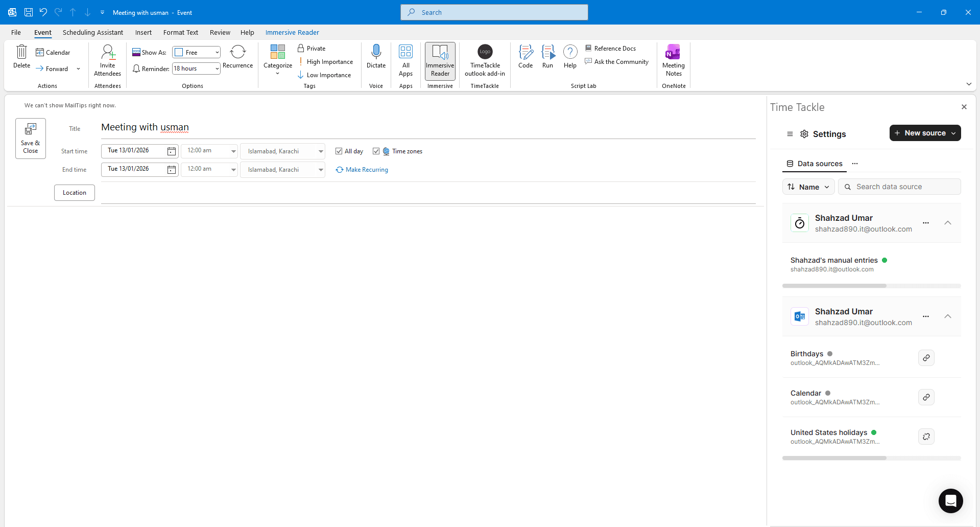Undo the last action
This screenshot has width=980, height=527.
(x=43, y=12)
